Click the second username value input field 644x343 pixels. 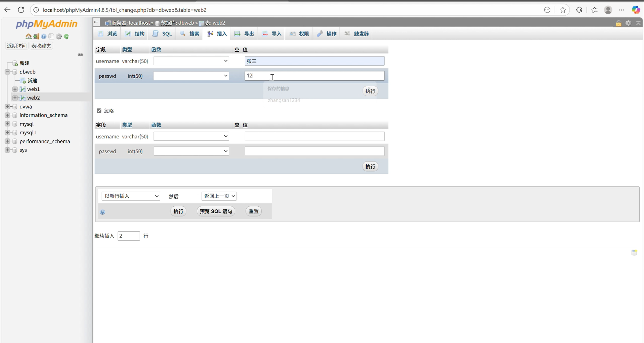point(314,136)
